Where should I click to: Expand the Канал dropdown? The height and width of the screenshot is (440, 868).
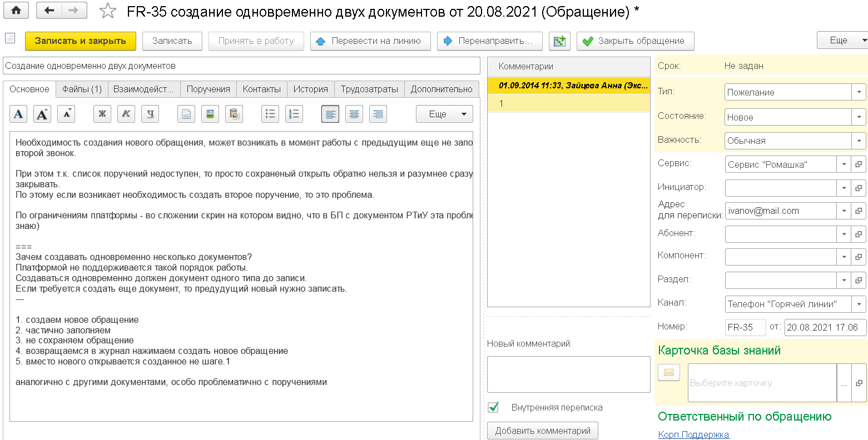click(x=859, y=304)
